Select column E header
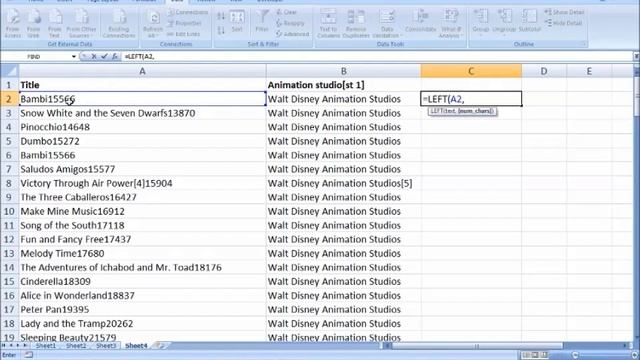 (589, 71)
